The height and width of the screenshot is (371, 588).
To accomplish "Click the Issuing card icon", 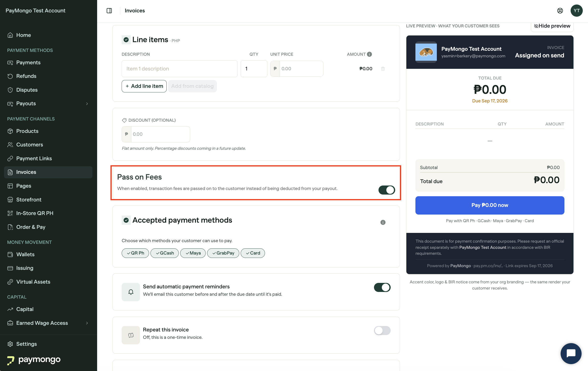I will [x=10, y=268].
